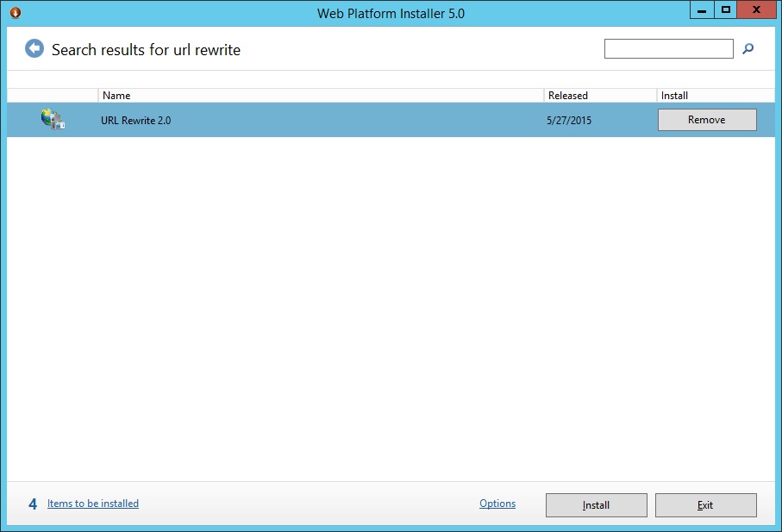Click the Install button at bottom
This screenshot has width=782, height=532.
597,505
